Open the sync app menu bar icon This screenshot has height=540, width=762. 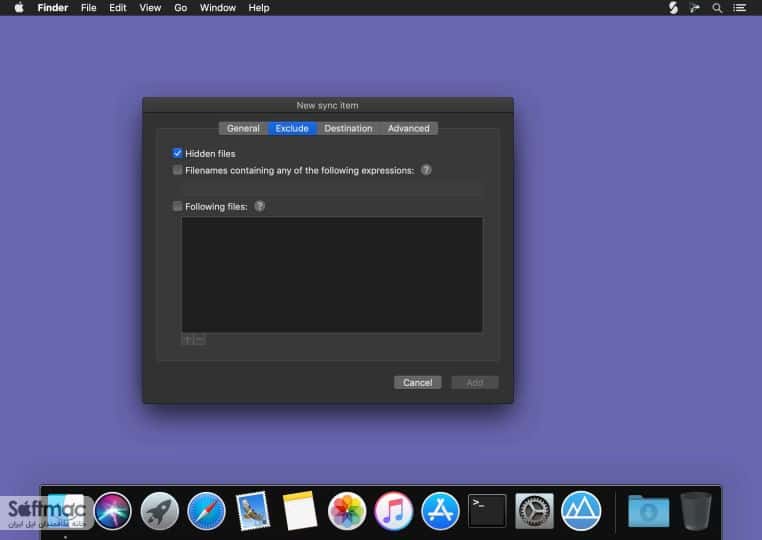pyautogui.click(x=673, y=8)
